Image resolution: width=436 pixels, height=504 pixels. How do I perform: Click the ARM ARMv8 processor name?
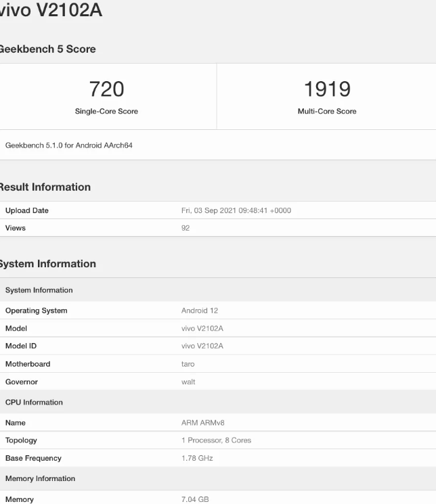click(x=203, y=422)
